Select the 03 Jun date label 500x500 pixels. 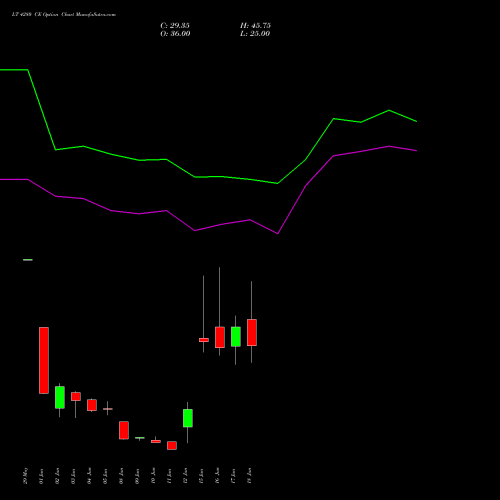point(74,476)
